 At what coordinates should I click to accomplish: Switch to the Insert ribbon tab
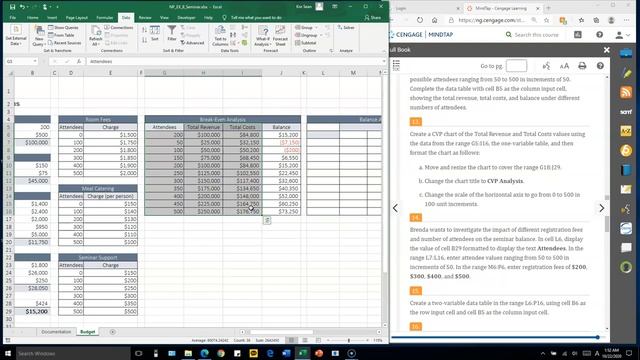pos(52,18)
